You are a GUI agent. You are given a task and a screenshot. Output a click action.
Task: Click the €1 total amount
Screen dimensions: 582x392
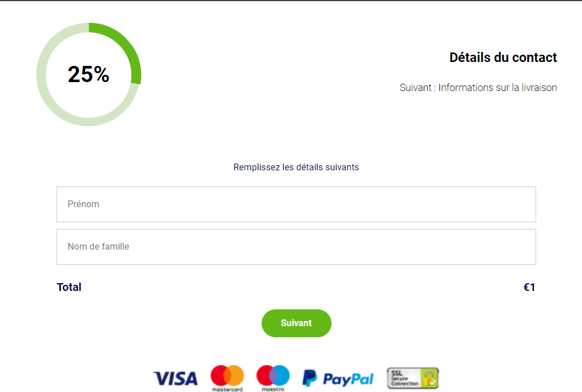[x=529, y=287]
